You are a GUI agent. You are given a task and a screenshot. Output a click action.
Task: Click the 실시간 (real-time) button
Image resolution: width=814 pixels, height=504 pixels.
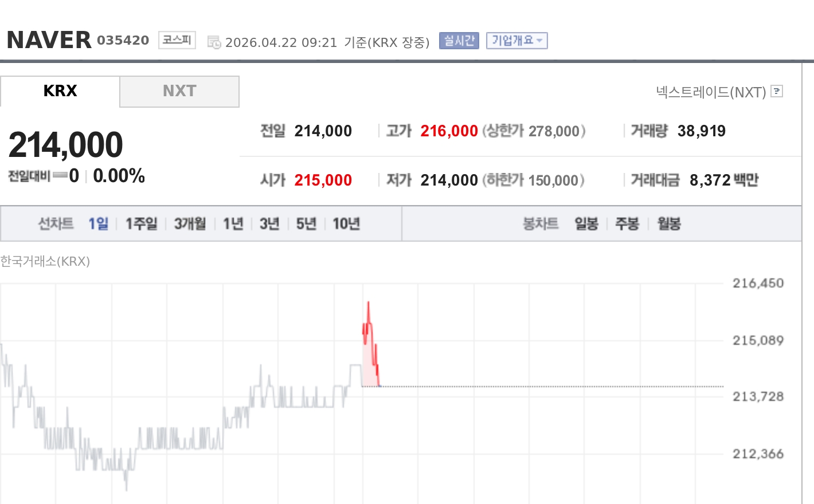tap(459, 40)
